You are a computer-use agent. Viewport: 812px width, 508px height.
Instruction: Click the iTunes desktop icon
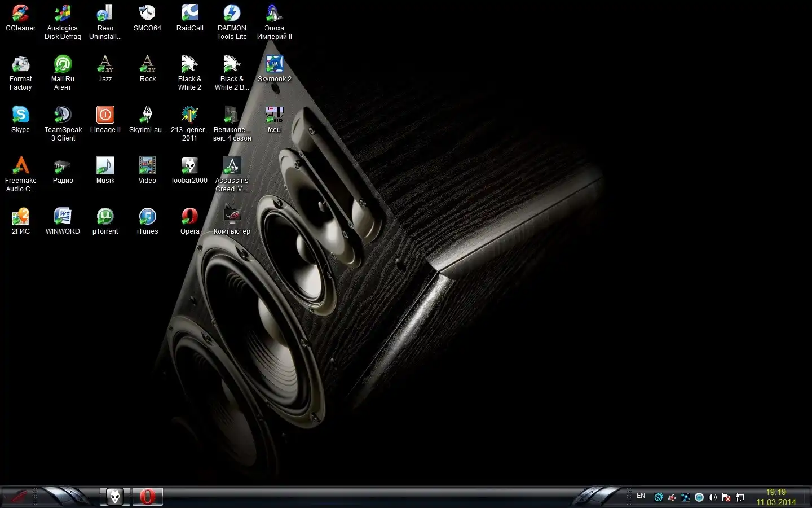[x=147, y=217]
